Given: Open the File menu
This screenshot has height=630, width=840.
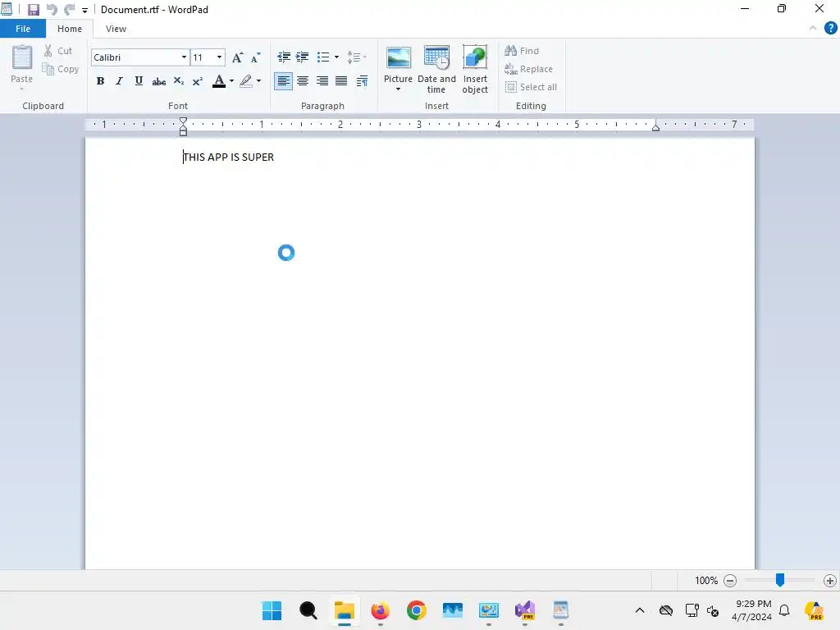Looking at the screenshot, I should [x=23, y=29].
